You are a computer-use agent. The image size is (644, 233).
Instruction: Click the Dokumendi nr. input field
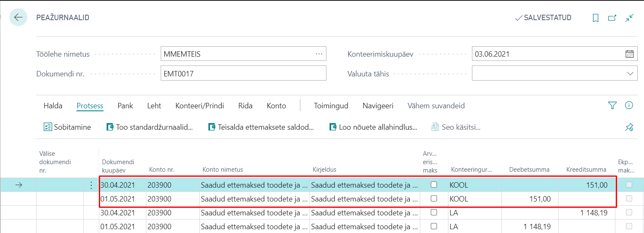pos(243,73)
